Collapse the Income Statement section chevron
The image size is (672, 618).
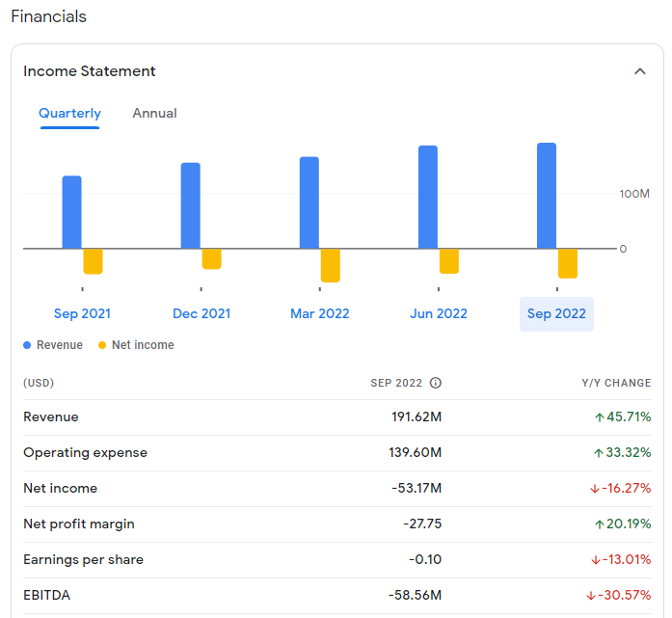(x=639, y=71)
